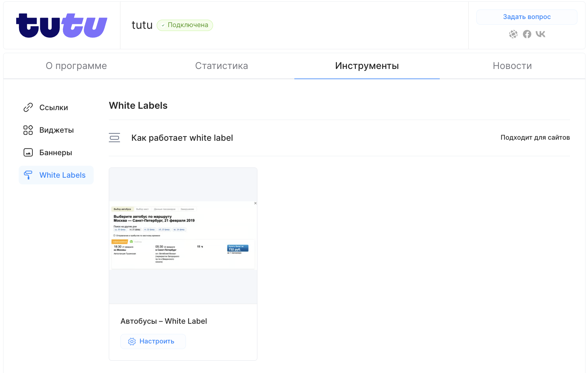The height and width of the screenshot is (373, 588).
Task: Select the Инструменты tab
Action: pos(367,66)
